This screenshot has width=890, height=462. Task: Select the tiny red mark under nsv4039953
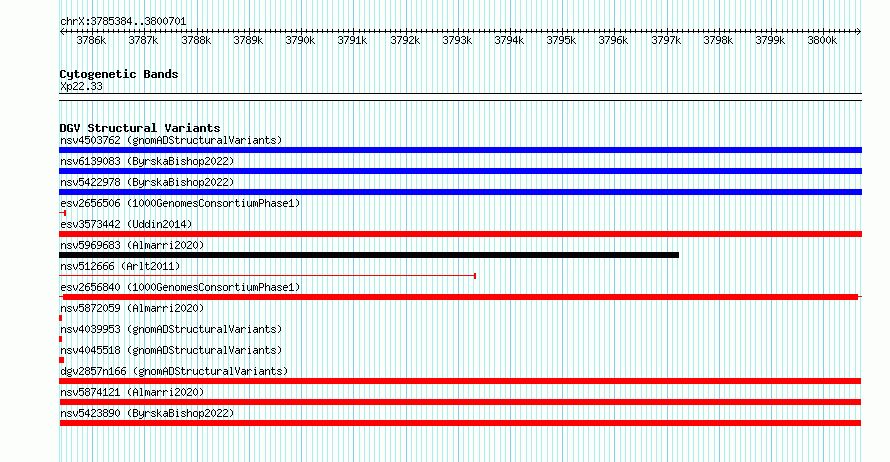tap(61, 339)
